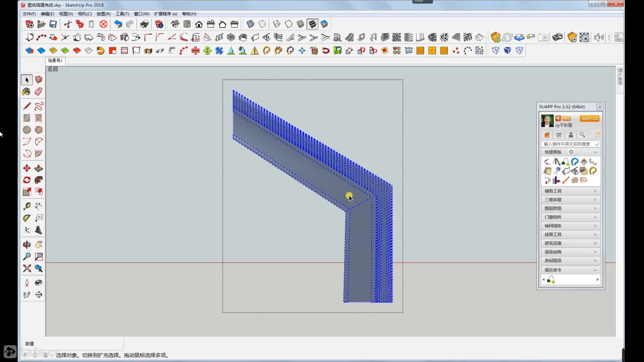Switch to the 场景号1 scene tab

(x=55, y=61)
